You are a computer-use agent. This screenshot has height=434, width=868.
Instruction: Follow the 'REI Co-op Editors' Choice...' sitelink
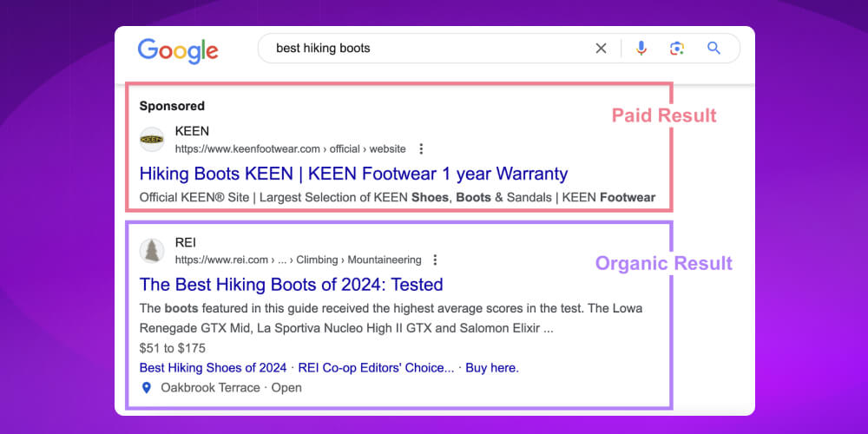(x=376, y=367)
